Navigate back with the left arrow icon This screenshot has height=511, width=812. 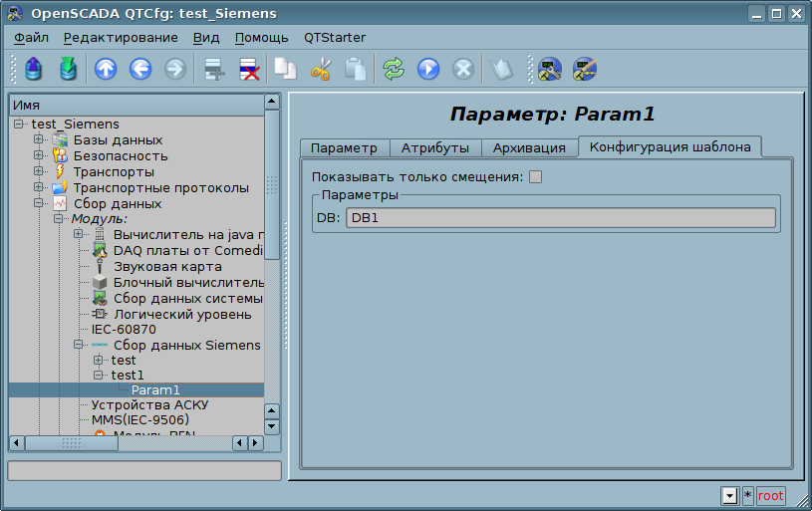(x=139, y=69)
